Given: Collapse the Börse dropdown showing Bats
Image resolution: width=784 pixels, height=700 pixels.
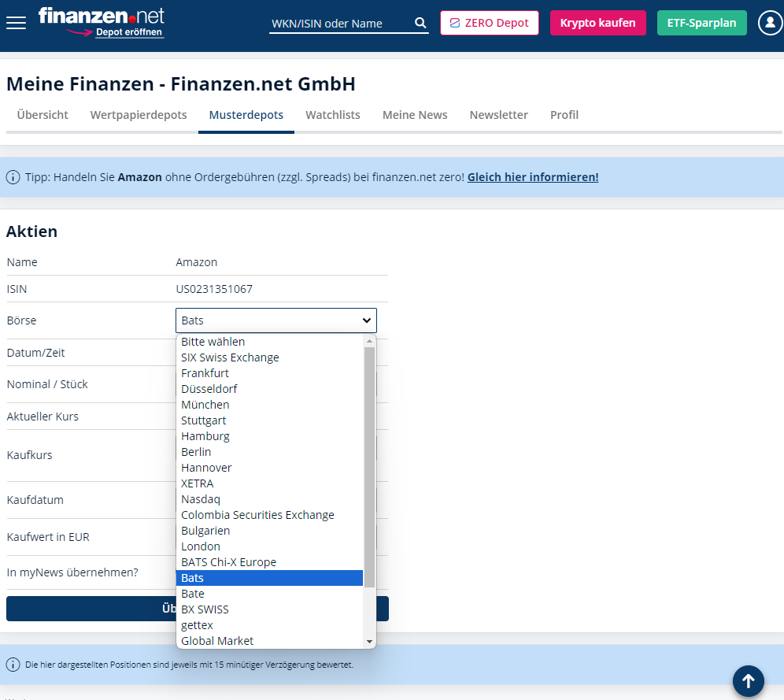Looking at the screenshot, I should [276, 320].
